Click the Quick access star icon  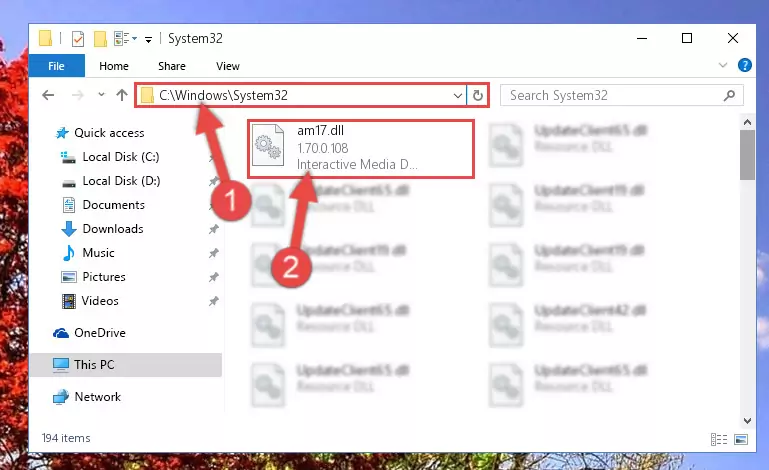tap(62, 133)
